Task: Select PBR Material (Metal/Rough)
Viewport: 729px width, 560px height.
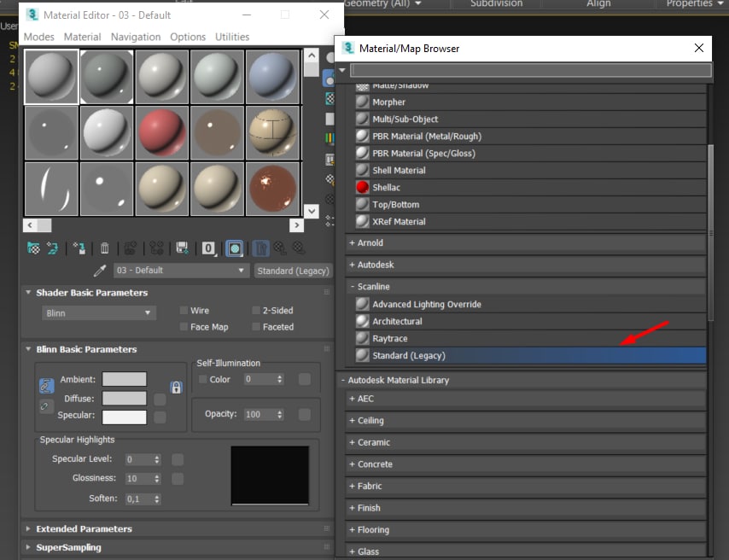Action: pyautogui.click(x=530, y=137)
